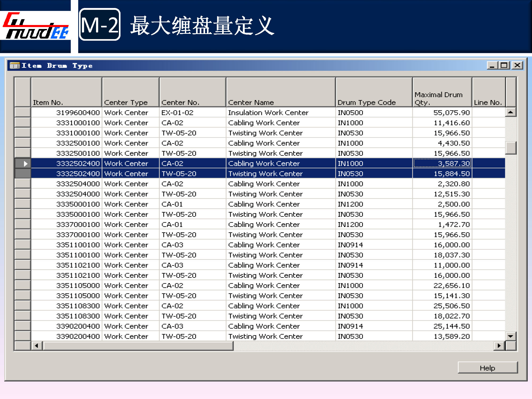Click the horizontal scrollbar thumb
The image size is (532, 399).
(138, 346)
